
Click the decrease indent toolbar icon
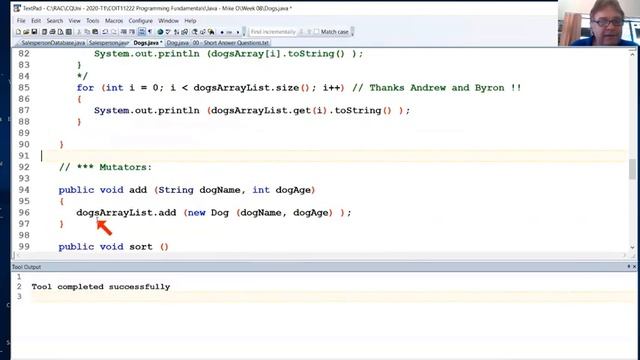(x=123, y=32)
